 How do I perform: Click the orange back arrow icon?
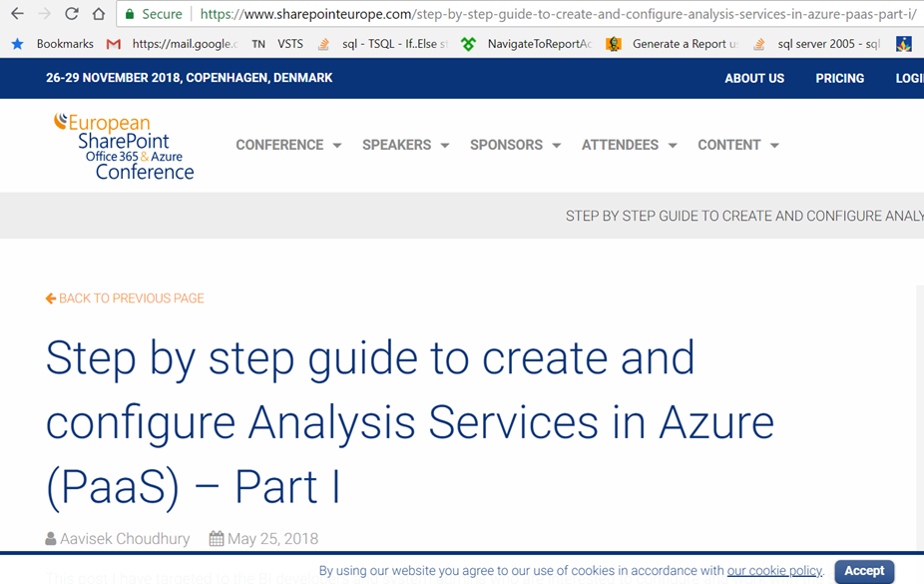click(51, 298)
